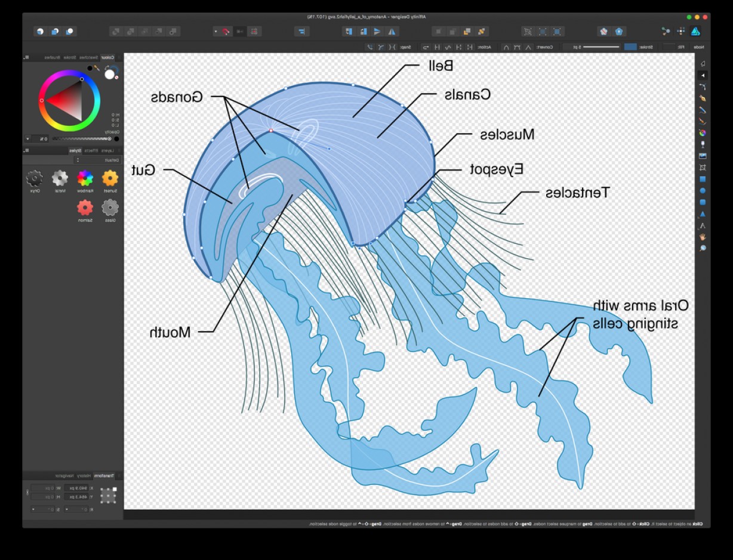Select the Node tool

(703, 76)
